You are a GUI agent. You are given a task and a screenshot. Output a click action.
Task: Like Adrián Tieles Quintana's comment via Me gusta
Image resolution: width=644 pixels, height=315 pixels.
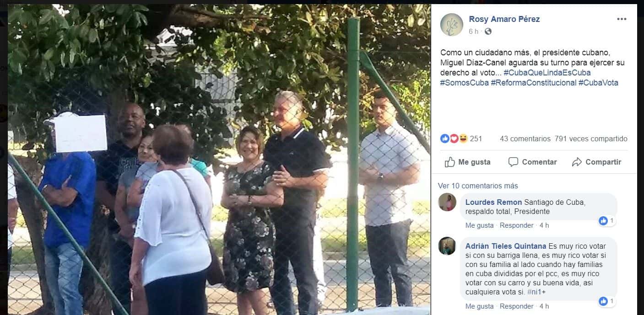(479, 306)
